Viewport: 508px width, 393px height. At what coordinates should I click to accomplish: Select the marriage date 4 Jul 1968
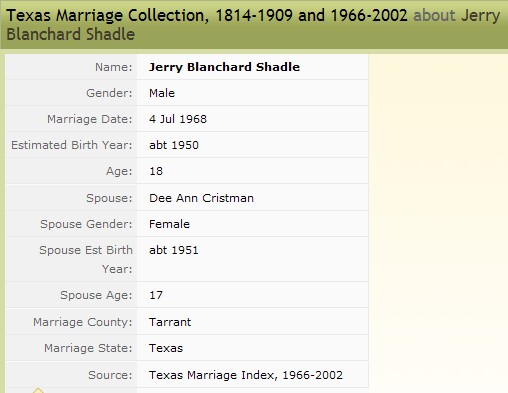tap(178, 119)
